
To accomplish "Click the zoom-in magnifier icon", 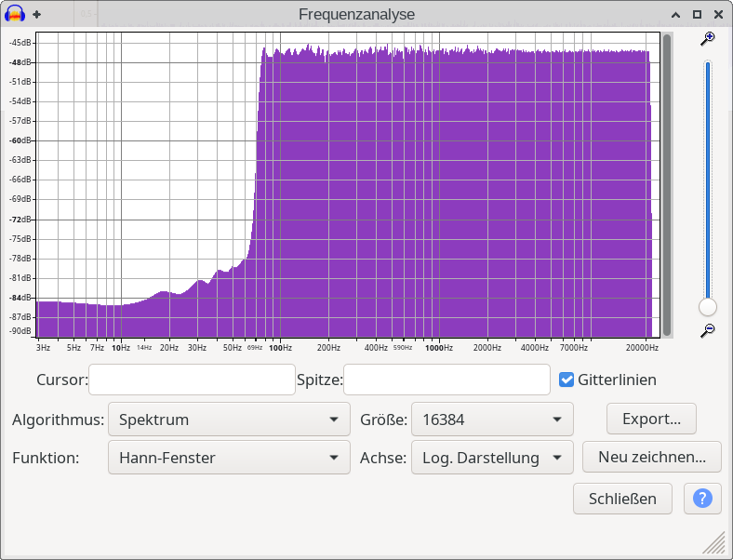I will click(x=708, y=38).
